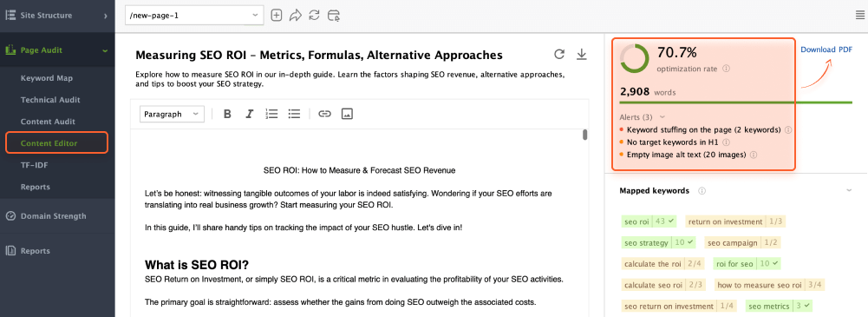
Task: Click the '70.7%' optimization rate value
Action: (676, 53)
